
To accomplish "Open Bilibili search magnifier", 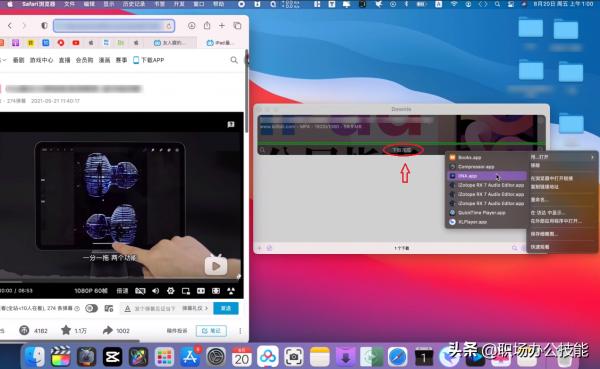I will pos(234,60).
